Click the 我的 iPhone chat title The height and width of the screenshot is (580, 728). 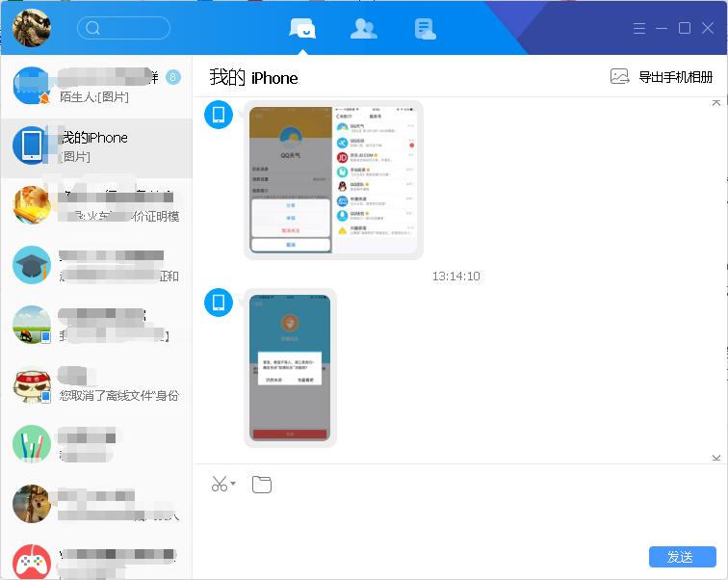click(253, 77)
